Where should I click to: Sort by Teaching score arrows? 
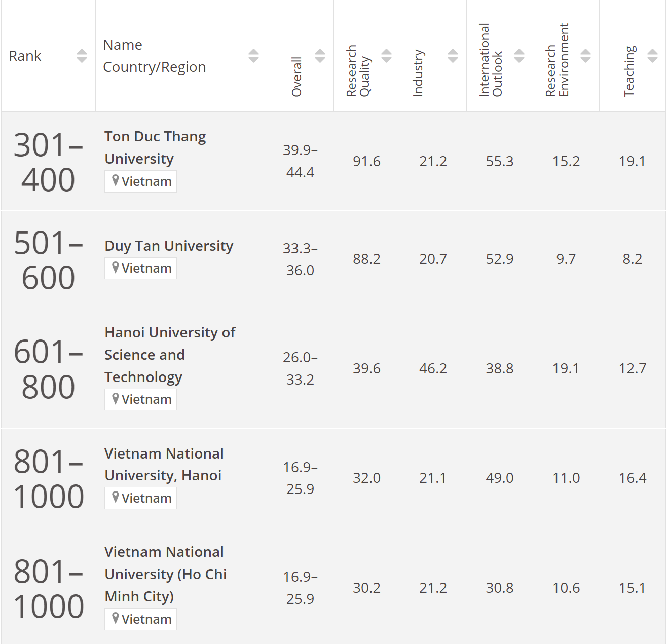click(652, 56)
